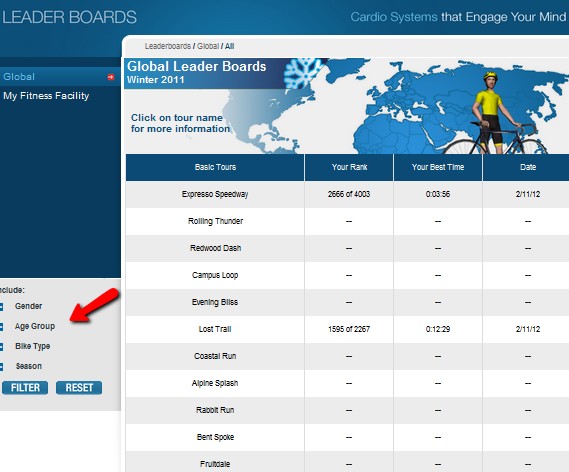
Task: Expand the Age Group filter option
Action: [1, 327]
